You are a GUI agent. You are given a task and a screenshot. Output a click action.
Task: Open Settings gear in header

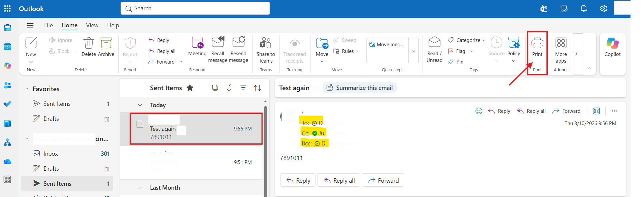point(604,9)
